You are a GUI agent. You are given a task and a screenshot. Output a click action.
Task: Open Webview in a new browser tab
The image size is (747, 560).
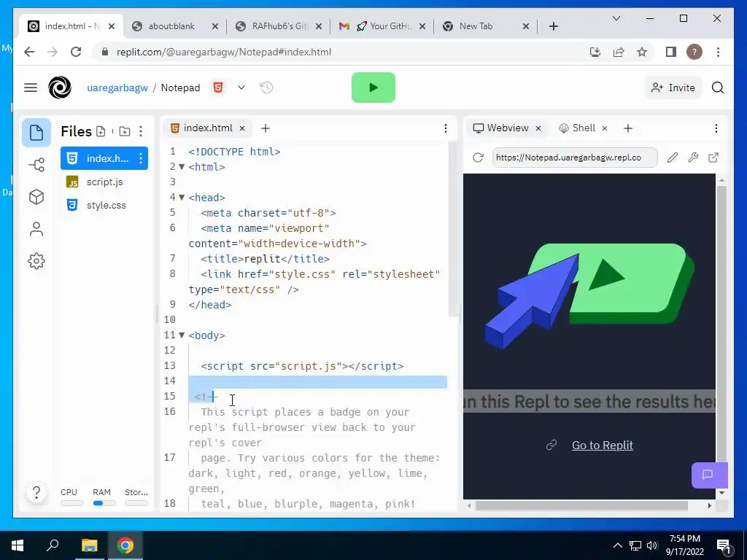coord(713,157)
